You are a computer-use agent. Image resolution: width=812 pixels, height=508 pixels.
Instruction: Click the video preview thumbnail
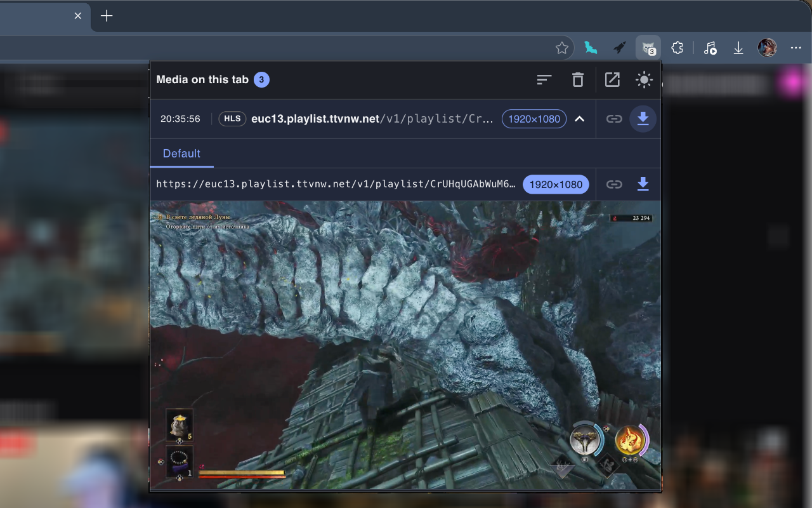pos(405,345)
